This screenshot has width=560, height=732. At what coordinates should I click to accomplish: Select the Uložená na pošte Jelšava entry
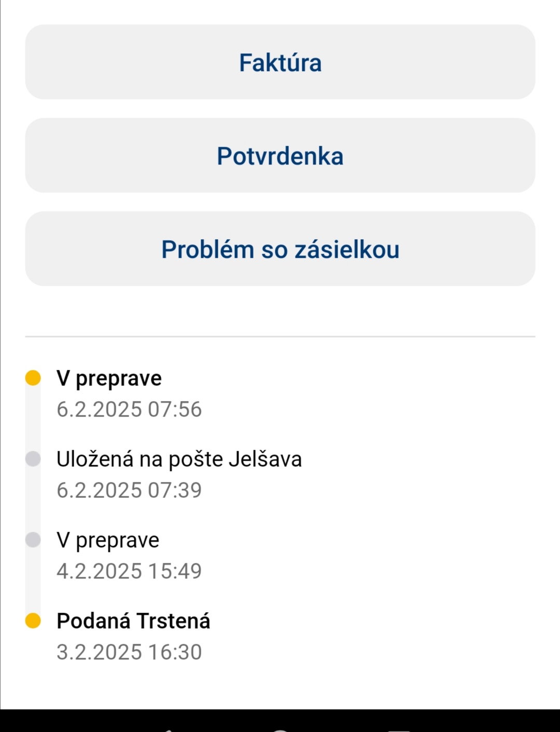[x=179, y=459]
